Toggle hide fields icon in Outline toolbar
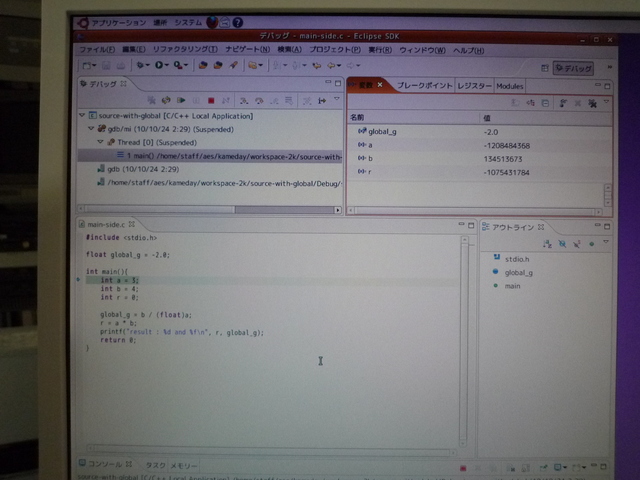The height and width of the screenshot is (480, 640). coord(562,243)
